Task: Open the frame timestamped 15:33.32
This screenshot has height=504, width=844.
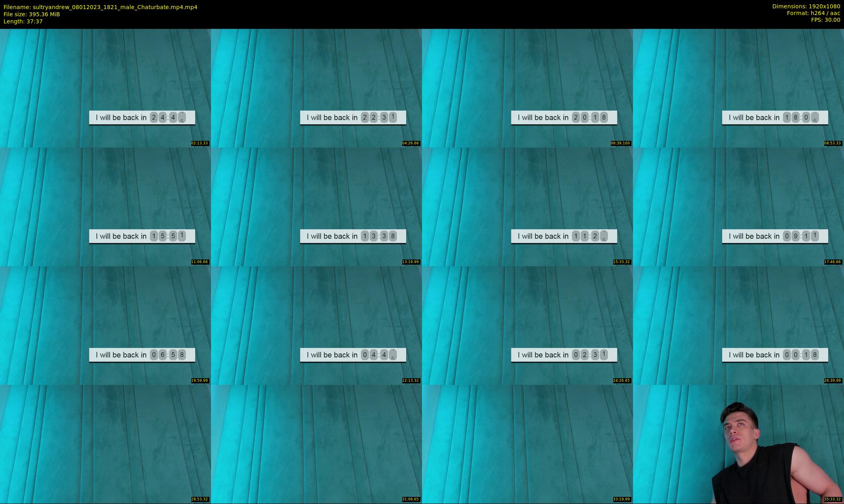Action: coord(527,207)
